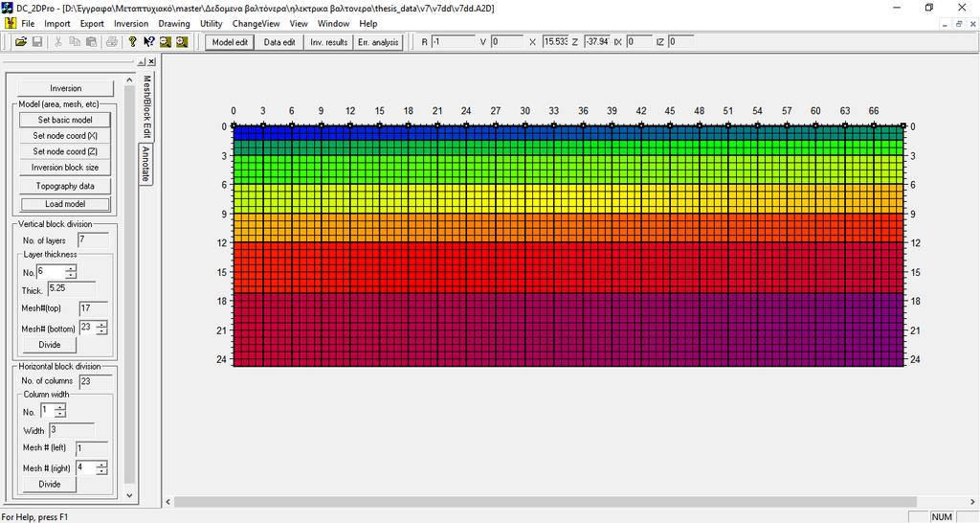This screenshot has height=523, width=980.
Task: Click Topography data button
Action: point(65,186)
